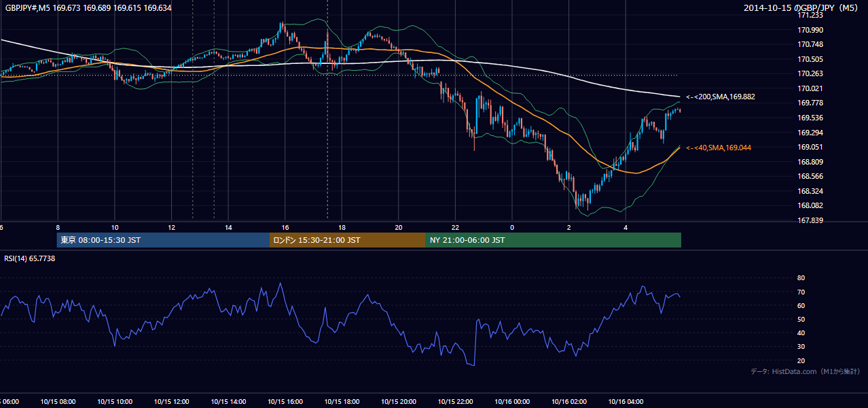This screenshot has height=408, width=868.
Task: Click hour label 4 under price chart
Action: tap(626, 228)
